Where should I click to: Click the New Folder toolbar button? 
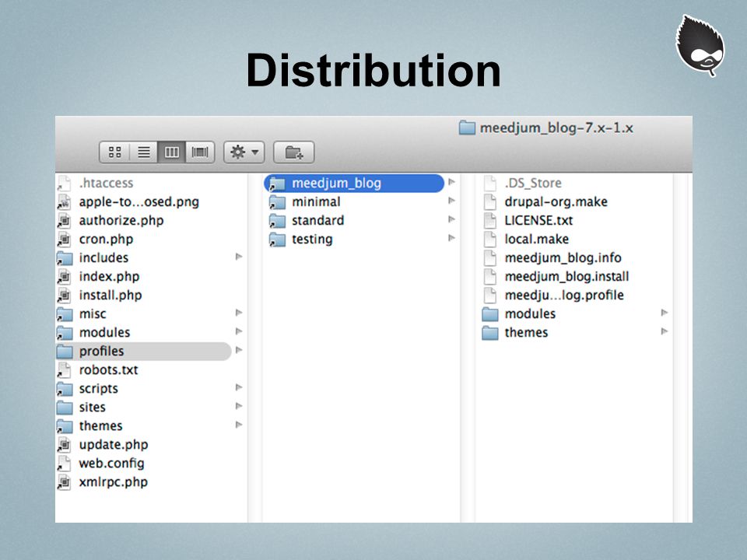pyautogui.click(x=293, y=152)
